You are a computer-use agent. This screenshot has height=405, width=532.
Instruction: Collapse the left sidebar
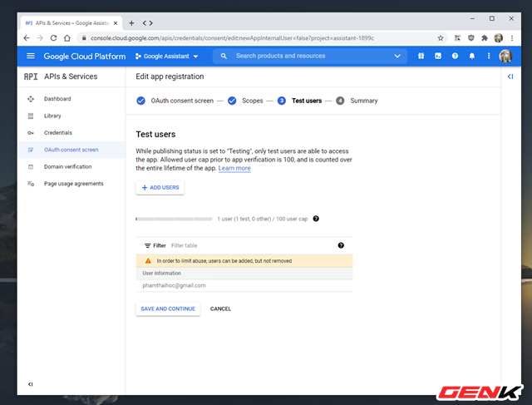(31, 384)
